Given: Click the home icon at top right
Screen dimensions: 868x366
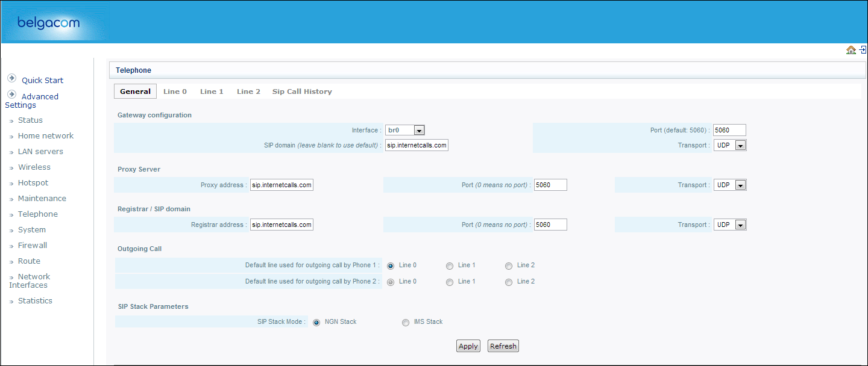Looking at the screenshot, I should click(x=851, y=50).
